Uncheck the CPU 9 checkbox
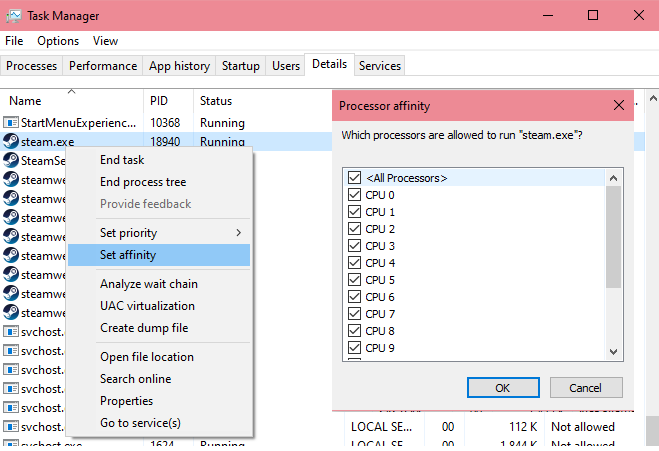Viewport: 659px width, 451px height. [354, 348]
